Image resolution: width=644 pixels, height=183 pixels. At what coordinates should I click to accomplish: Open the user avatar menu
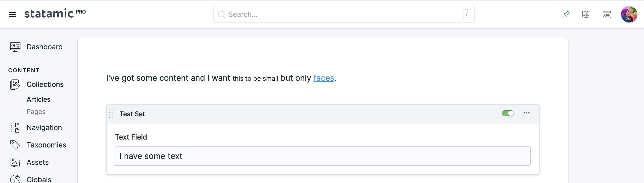click(629, 14)
